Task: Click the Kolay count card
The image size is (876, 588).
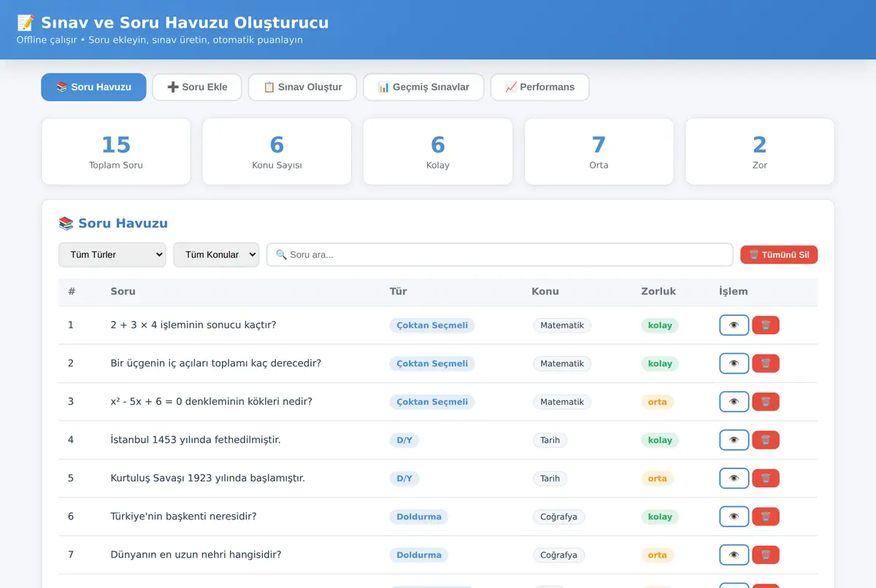Action: click(x=438, y=152)
